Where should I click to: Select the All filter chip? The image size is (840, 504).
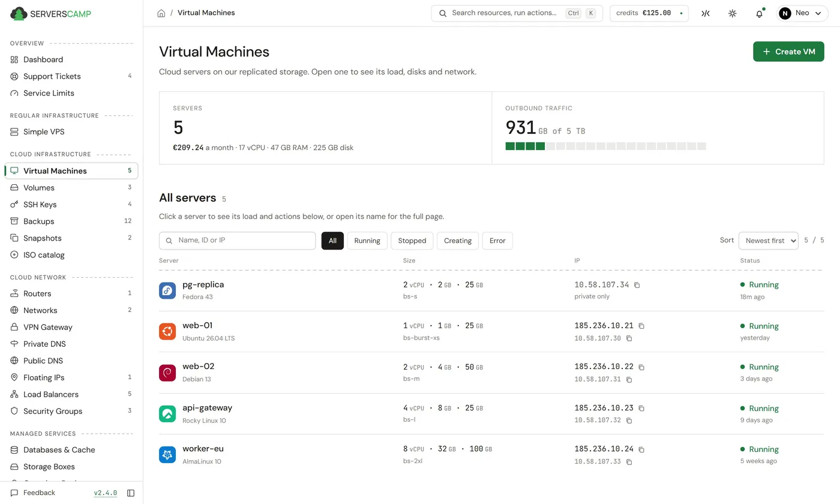click(x=332, y=241)
